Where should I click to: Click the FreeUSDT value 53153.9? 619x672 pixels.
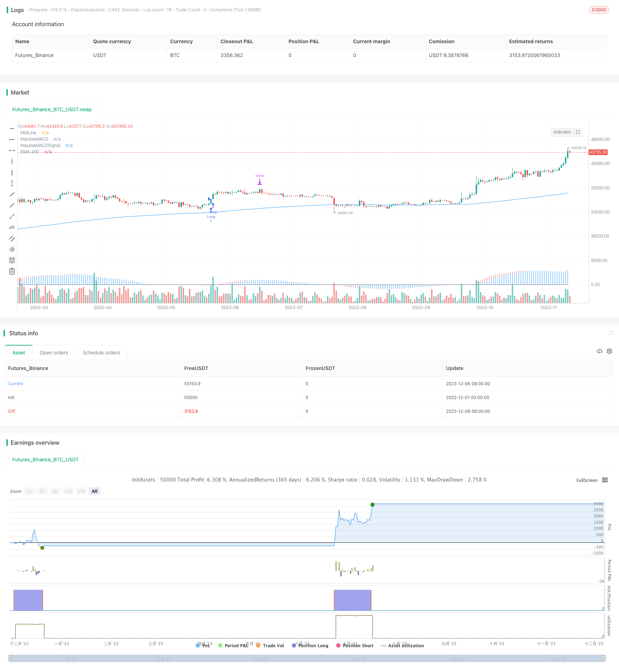coord(192,383)
